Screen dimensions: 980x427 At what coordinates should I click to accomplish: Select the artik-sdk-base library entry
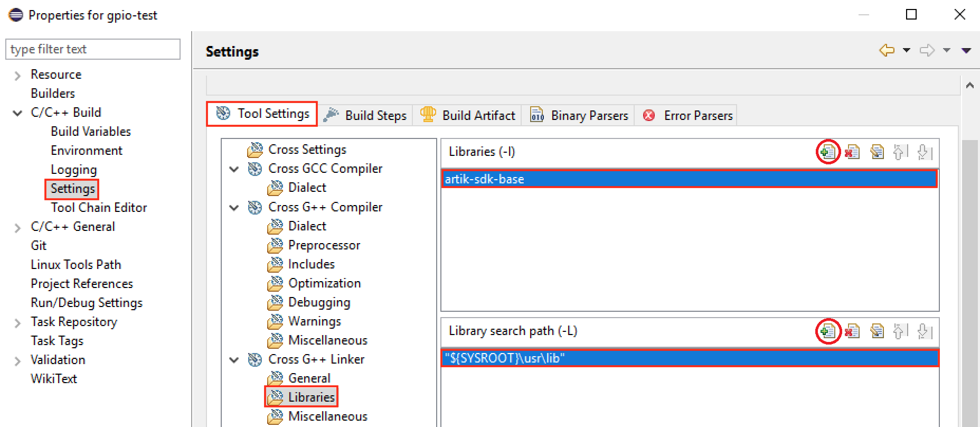(x=690, y=179)
